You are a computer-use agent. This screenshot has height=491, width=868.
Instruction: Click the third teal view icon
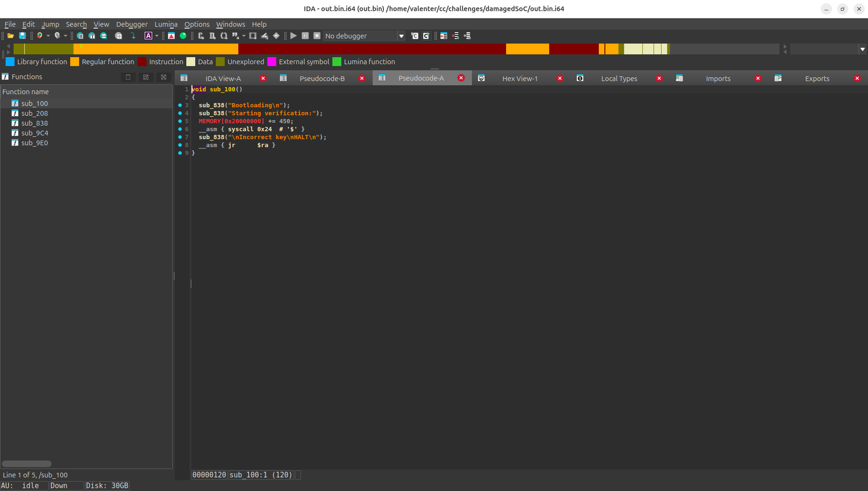103,36
